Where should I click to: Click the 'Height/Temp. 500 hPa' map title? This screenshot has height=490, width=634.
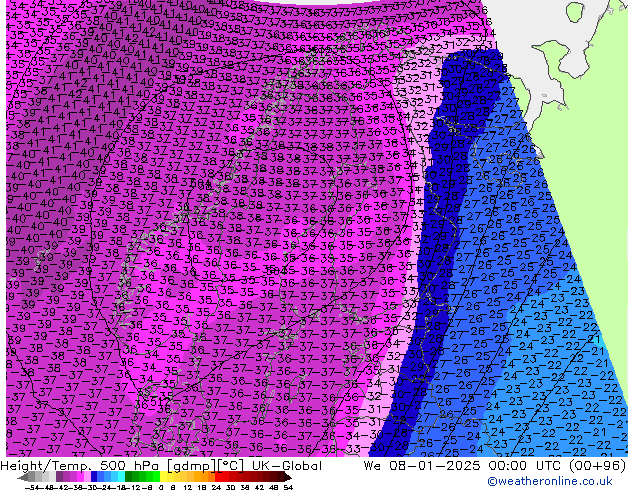point(81,466)
